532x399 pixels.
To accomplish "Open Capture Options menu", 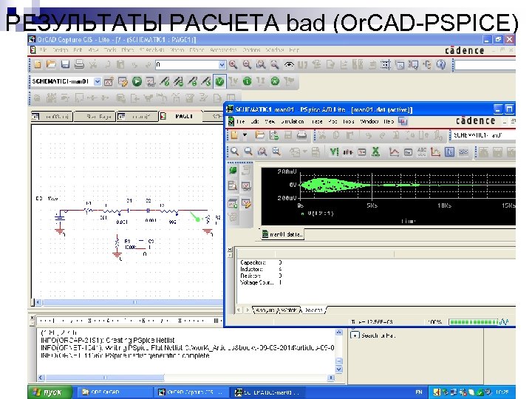I will pos(251,50).
